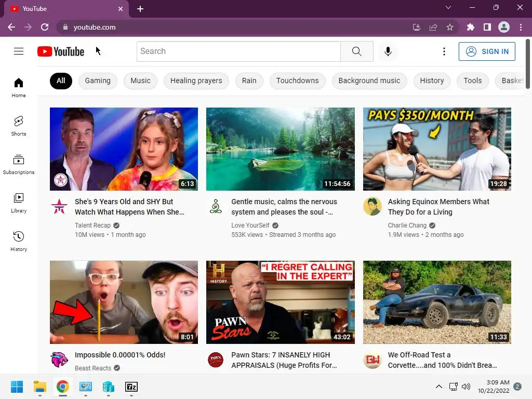Open YouTube settings three-dot menu
Image resolution: width=532 pixels, height=399 pixels.
444,51
